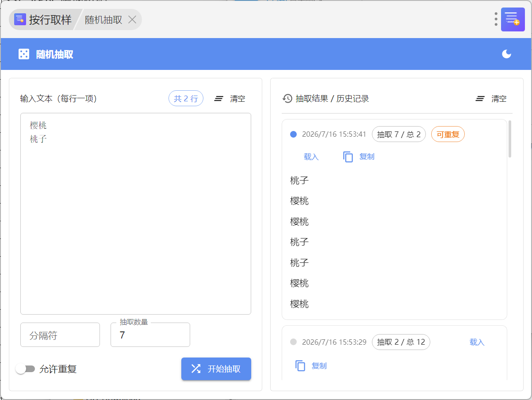The height and width of the screenshot is (400, 532).
Task: Click the copy icon for the 15:53:41 result
Action: click(x=348, y=157)
